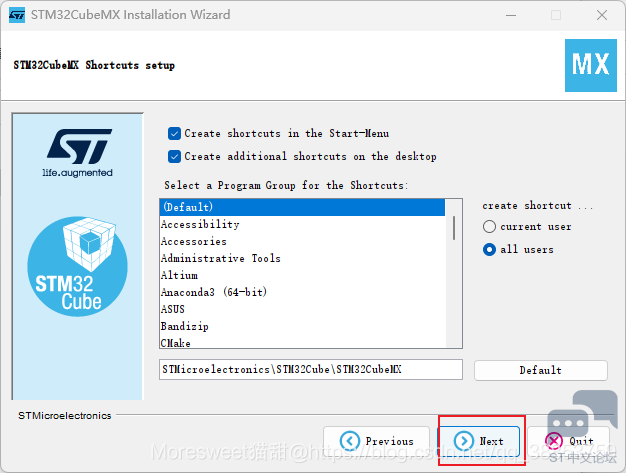The image size is (626, 473).
Task: Proceed with the Next button
Action: (x=479, y=441)
